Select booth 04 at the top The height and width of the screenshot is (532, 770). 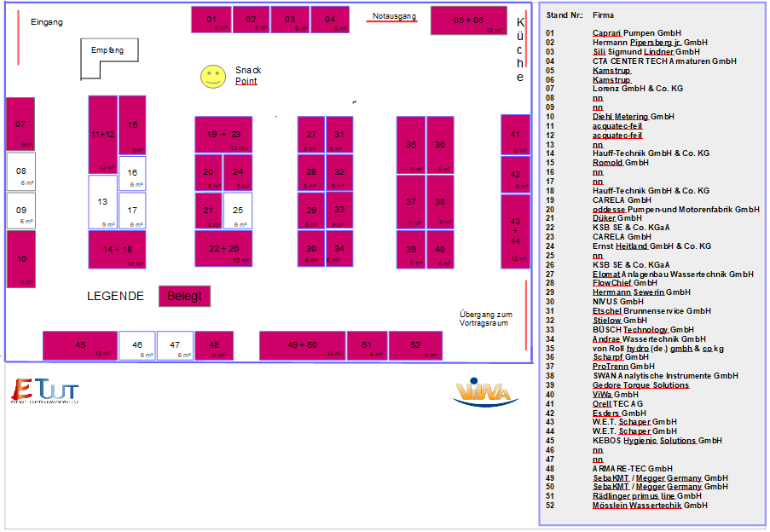click(330, 20)
